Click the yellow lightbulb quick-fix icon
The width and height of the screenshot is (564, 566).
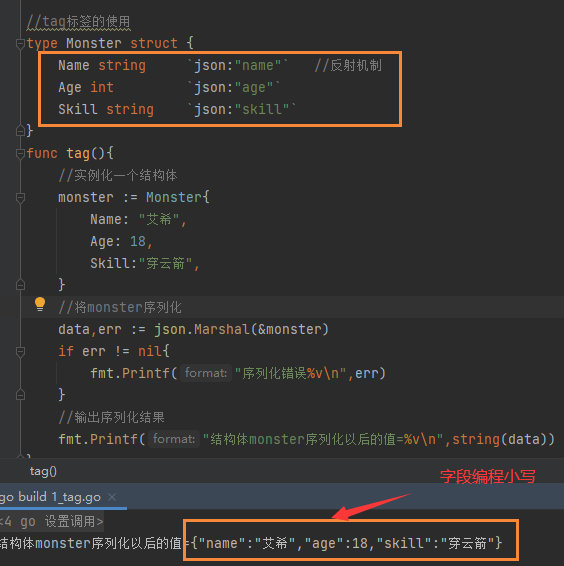pos(40,304)
